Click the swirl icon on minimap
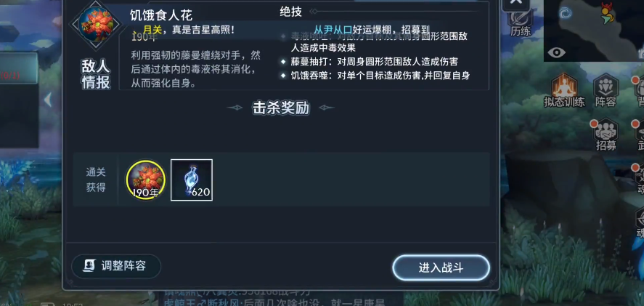The height and width of the screenshot is (306, 644). click(565, 14)
